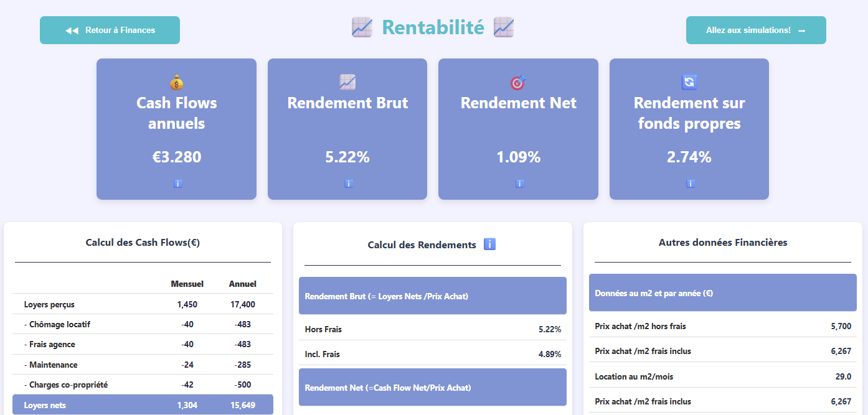
Task: Select the Chômage locatif row label
Action: pos(57,324)
